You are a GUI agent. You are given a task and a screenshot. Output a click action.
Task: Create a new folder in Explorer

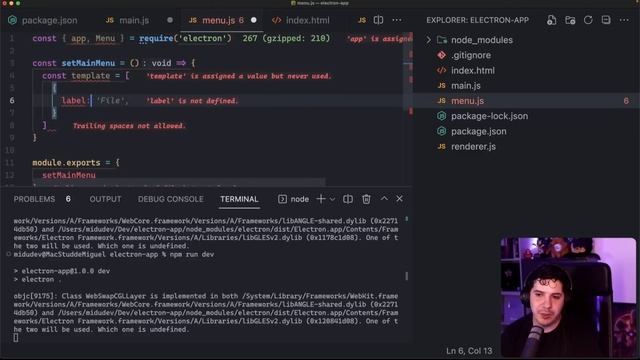click(x=570, y=20)
